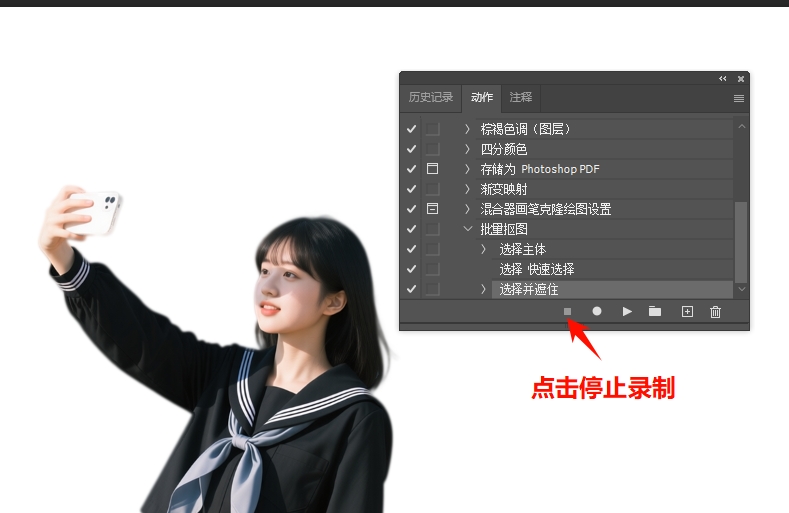Viewport: 789px width, 513px height.
Task: Expand the 混合器画笔克隆绘图设置 action
Action: coord(467,209)
